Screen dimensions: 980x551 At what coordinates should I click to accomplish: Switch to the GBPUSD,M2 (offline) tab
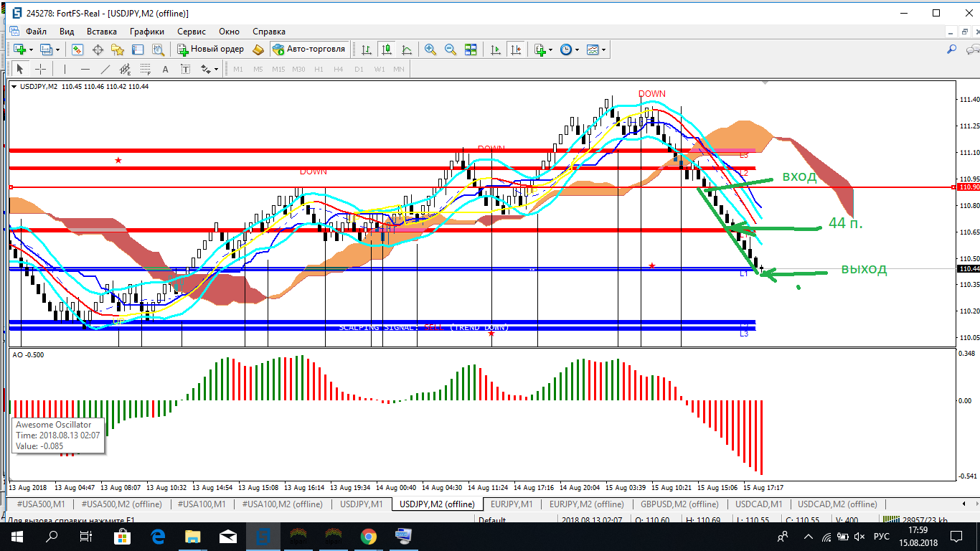[x=679, y=504]
